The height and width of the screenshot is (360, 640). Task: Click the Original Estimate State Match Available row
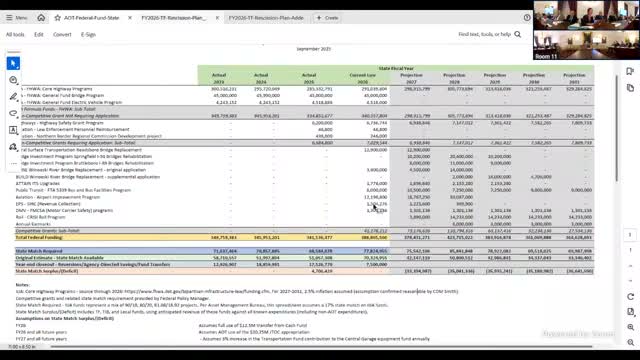pos(304,258)
